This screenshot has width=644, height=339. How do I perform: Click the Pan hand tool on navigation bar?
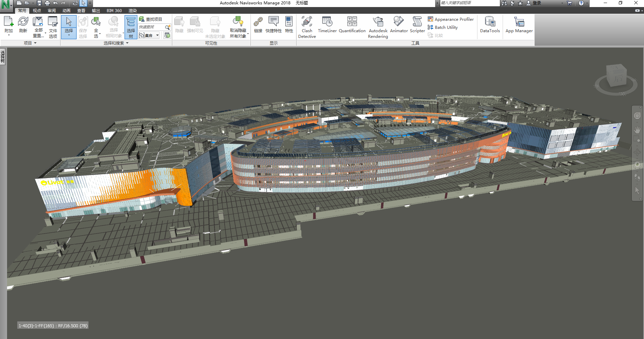pos(637,129)
